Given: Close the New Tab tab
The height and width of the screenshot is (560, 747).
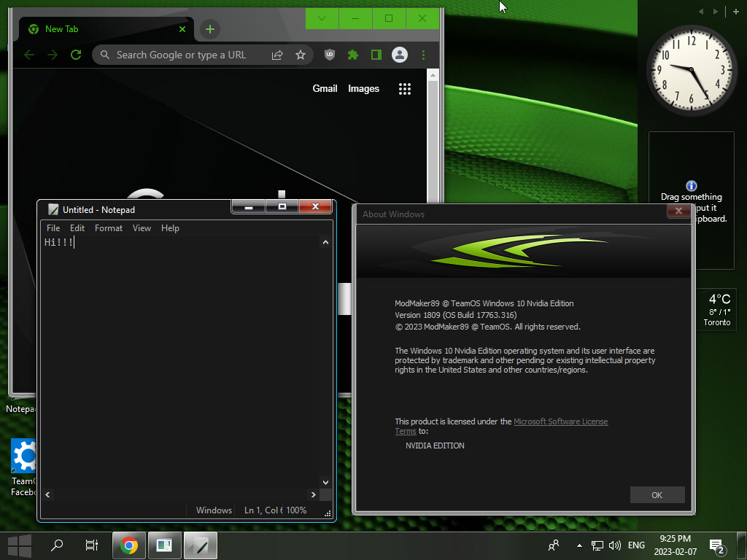Looking at the screenshot, I should [x=182, y=29].
